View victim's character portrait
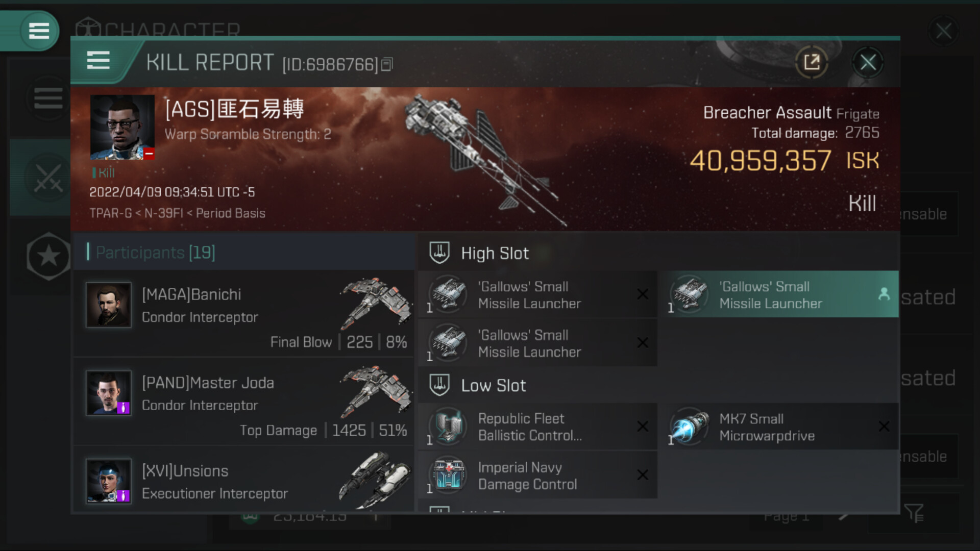The width and height of the screenshot is (980, 551). [x=122, y=127]
